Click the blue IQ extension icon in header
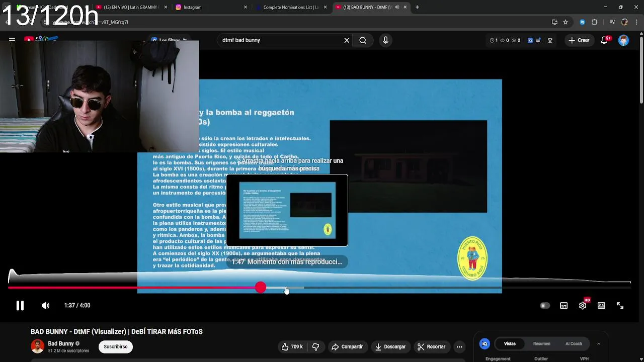Viewport: 644px width, 362px height. coord(530,40)
